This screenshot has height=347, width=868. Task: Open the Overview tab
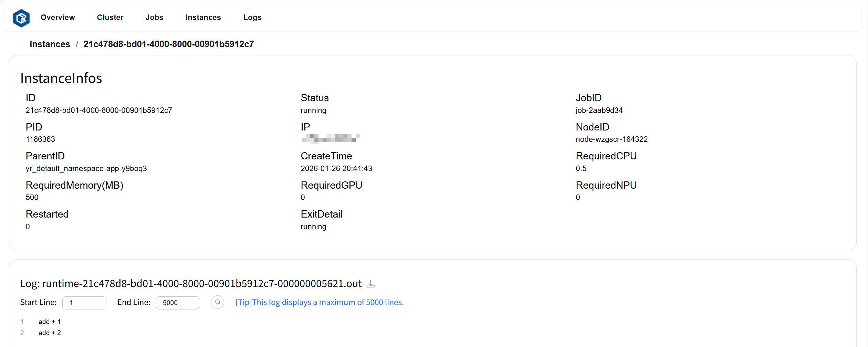point(57,18)
